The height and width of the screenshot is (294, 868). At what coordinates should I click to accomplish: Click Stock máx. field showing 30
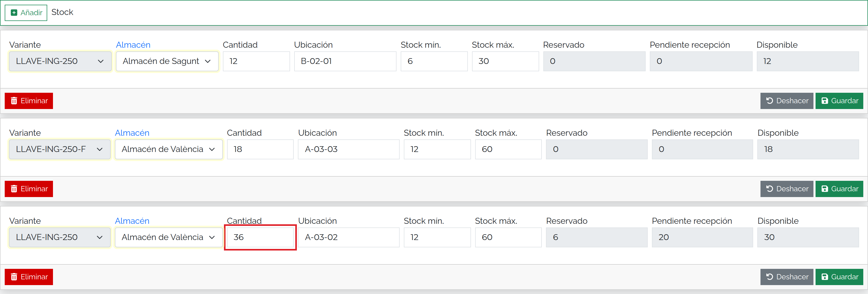[505, 61]
